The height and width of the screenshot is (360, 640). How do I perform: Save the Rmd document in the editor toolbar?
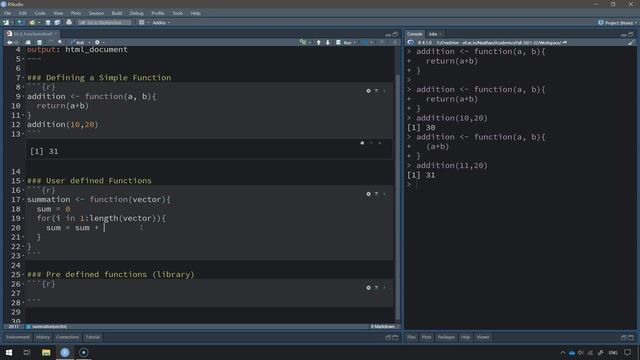39,42
